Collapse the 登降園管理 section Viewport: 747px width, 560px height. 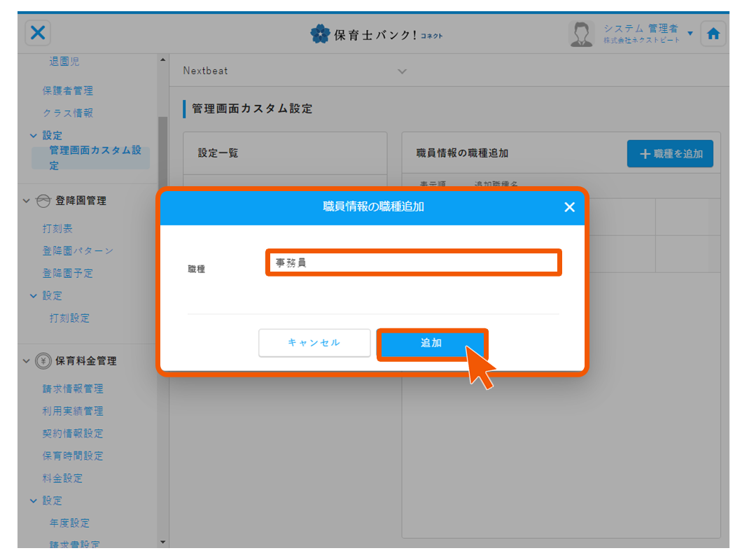tap(27, 201)
